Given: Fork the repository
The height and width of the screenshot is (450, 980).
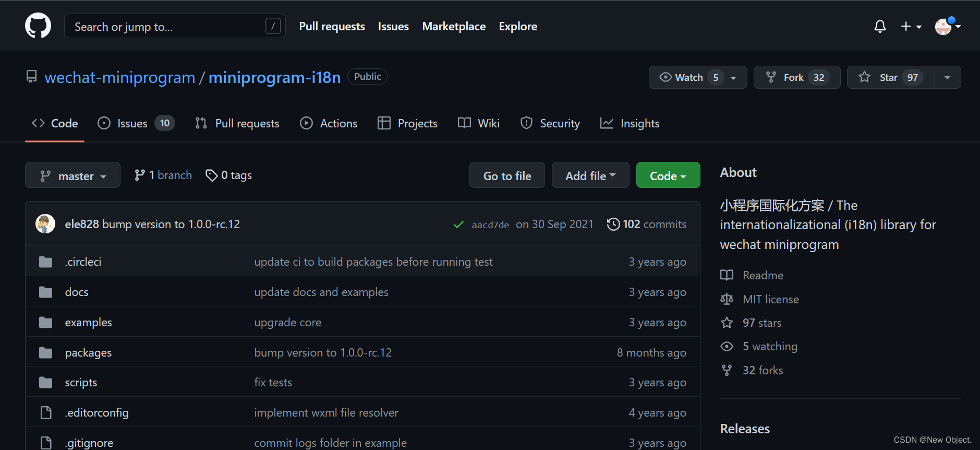Looking at the screenshot, I should pyautogui.click(x=797, y=77).
